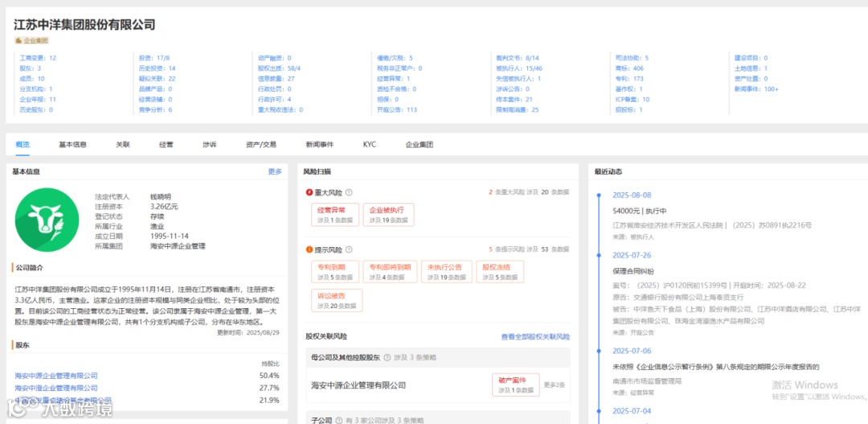The height and width of the screenshot is (424, 868).
Task: Click the red 重大风险 warning icon
Action: [309, 192]
